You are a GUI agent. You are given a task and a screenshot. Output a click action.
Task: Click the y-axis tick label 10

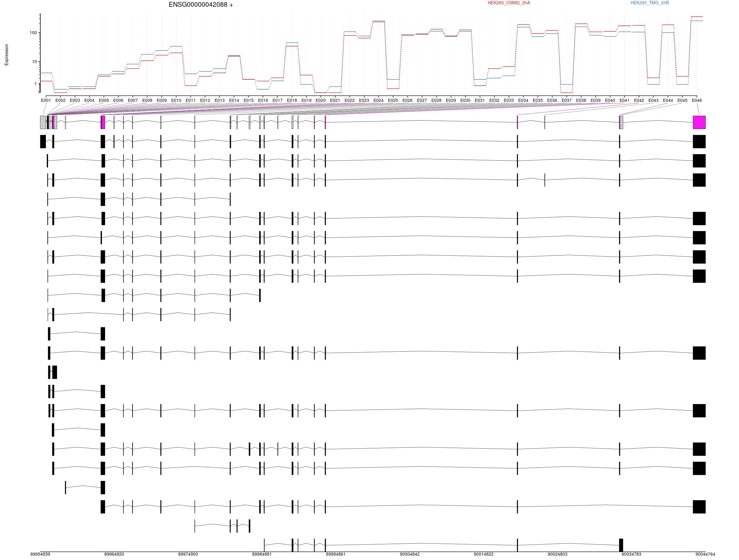[x=34, y=62]
